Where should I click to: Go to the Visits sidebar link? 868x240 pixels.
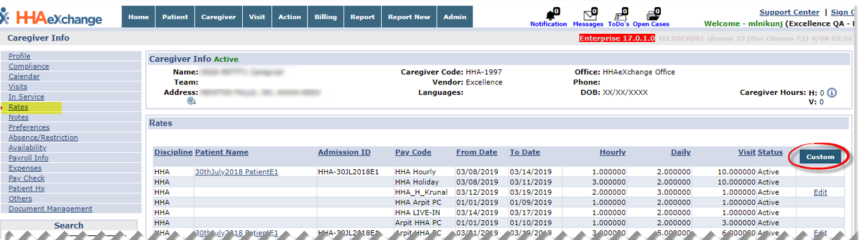point(18,87)
